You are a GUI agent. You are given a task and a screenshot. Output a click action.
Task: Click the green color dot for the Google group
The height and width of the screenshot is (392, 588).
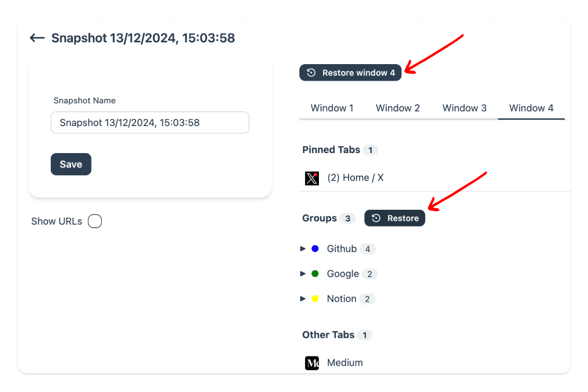315,274
